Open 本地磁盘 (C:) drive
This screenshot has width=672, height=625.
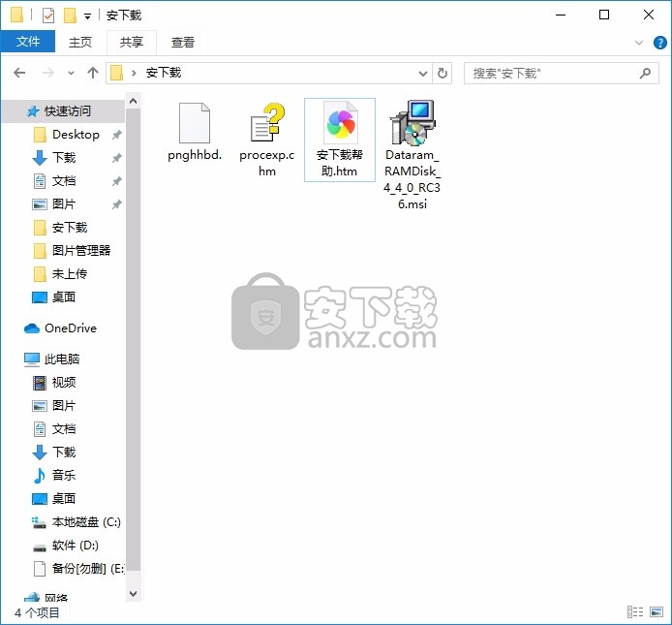click(76, 522)
